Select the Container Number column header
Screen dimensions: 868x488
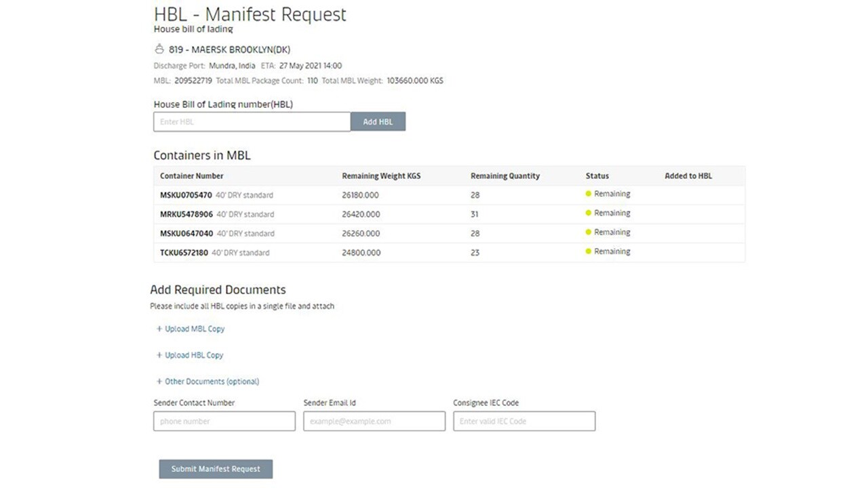point(192,176)
